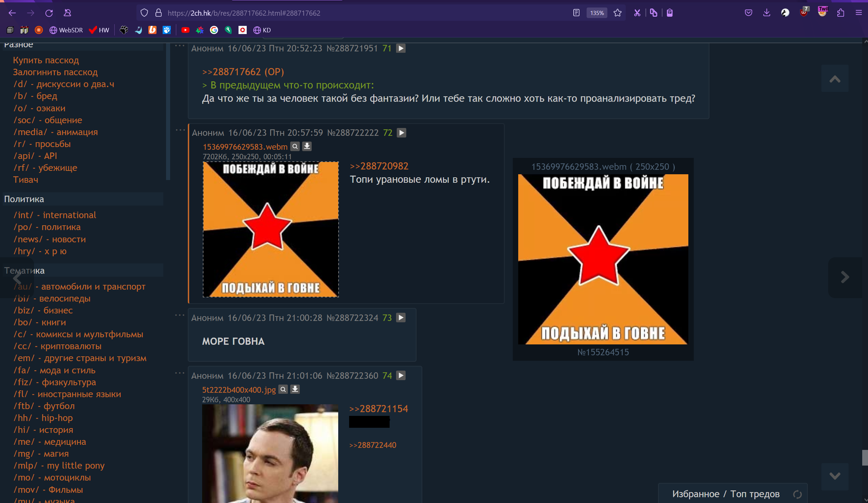Switch to the Топ тредов tab

pyautogui.click(x=755, y=494)
